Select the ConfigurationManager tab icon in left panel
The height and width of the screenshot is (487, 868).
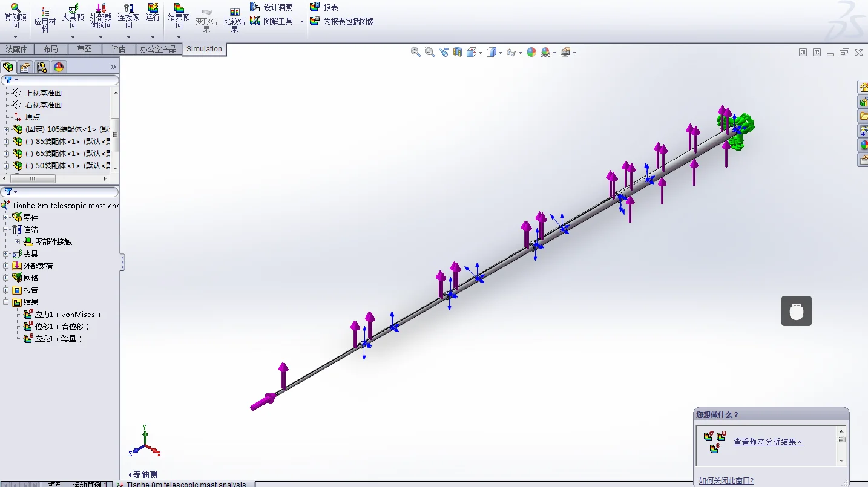pyautogui.click(x=42, y=67)
